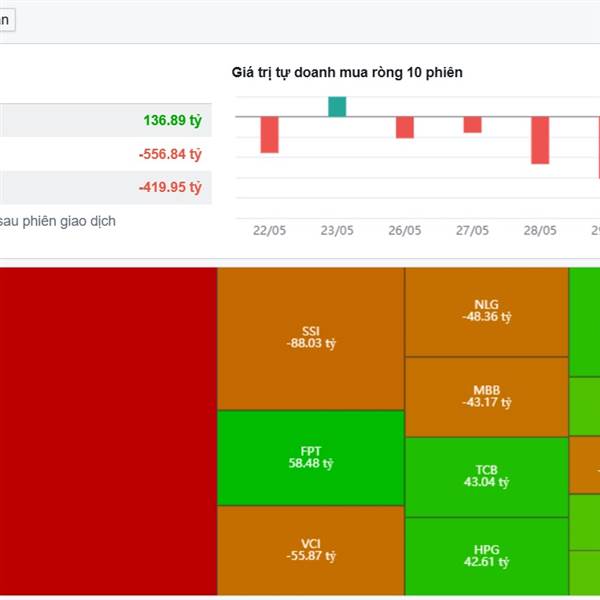Viewport: 600px width, 600px height.
Task: Click the teal bar for 23/05
Action: 337,106
